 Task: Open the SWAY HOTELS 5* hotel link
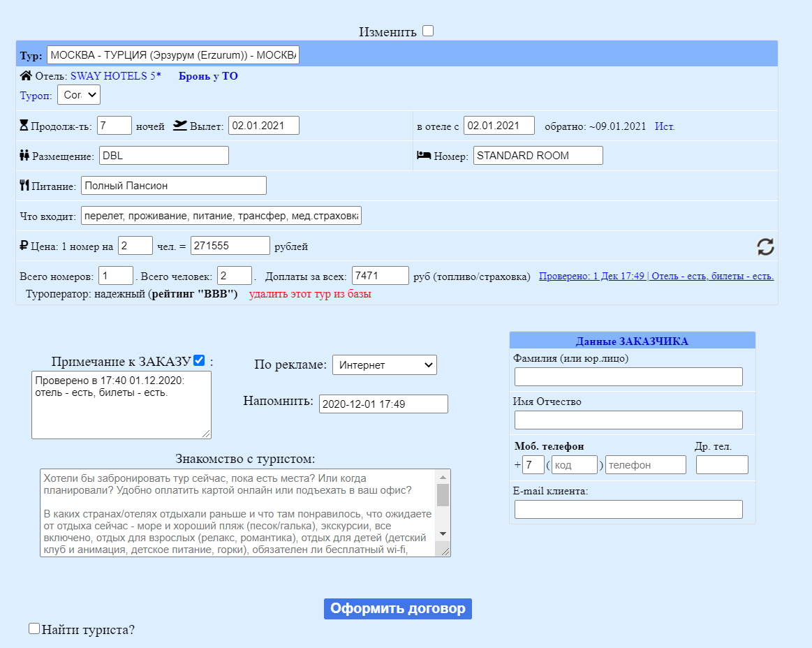(115, 76)
